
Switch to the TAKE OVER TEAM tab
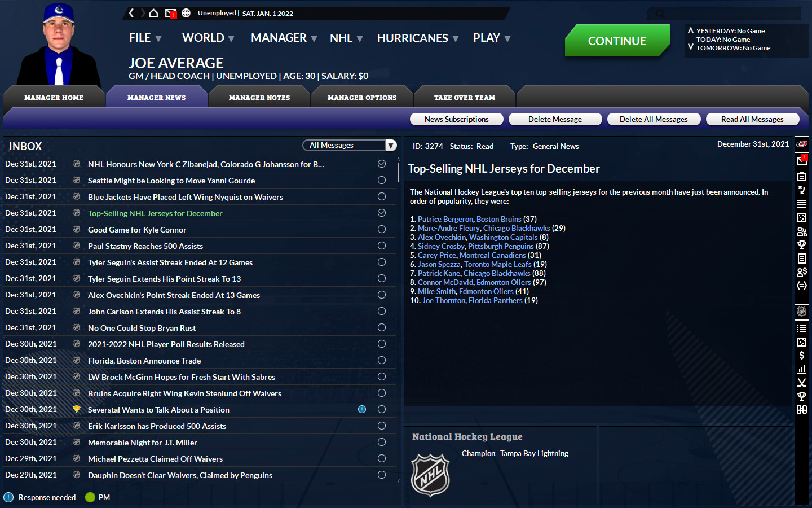[464, 97]
